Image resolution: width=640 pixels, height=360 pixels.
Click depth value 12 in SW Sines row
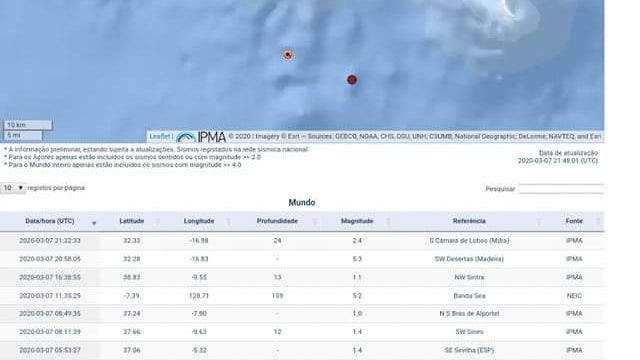(x=277, y=332)
